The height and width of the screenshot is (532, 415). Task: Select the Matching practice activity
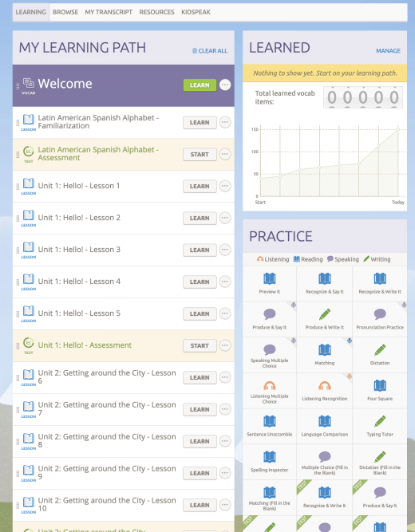point(325,355)
